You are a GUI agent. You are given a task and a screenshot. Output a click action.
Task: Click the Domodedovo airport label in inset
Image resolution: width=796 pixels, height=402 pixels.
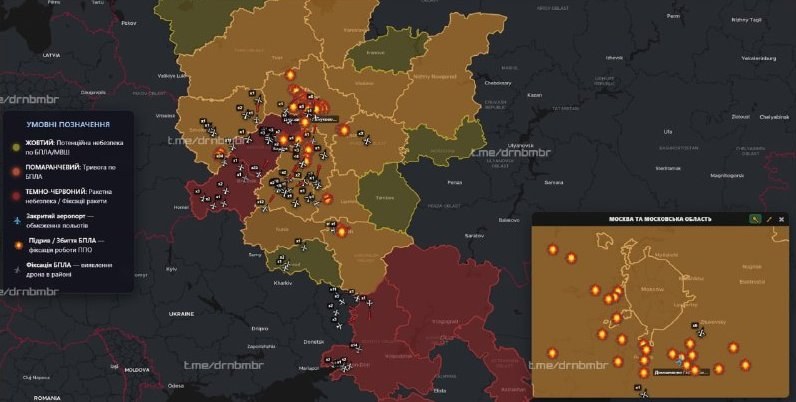(x=681, y=372)
